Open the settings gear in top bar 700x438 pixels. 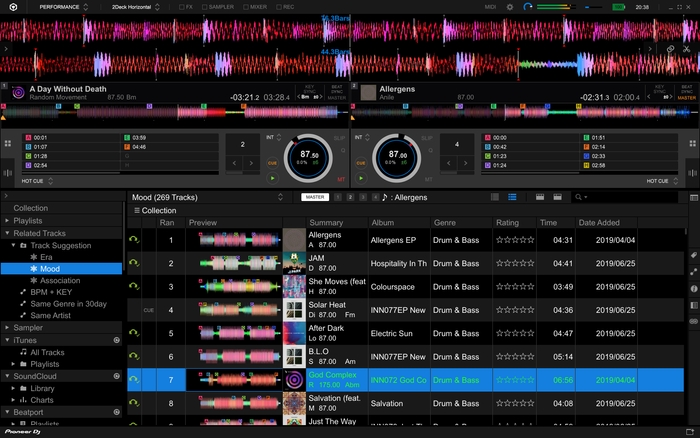[509, 6]
